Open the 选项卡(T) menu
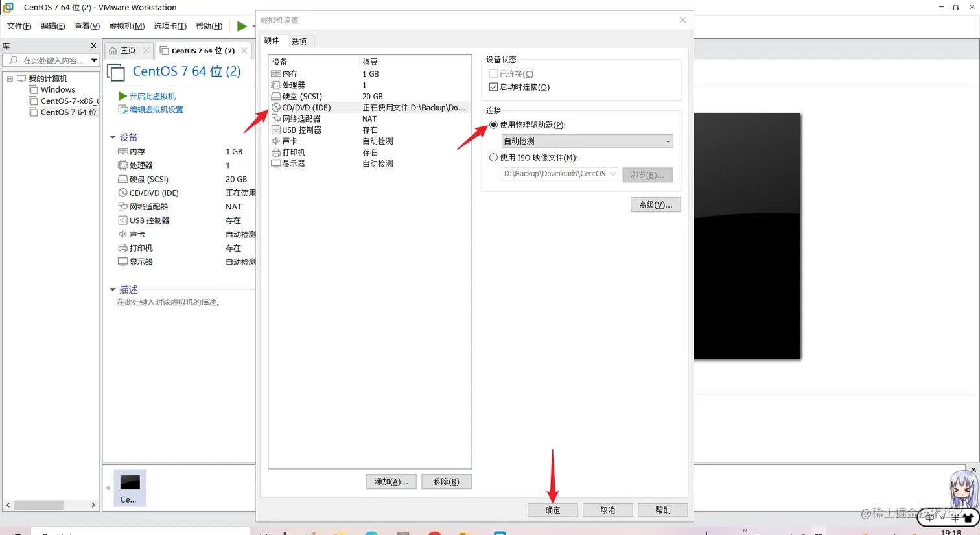980x535 pixels. coord(170,26)
